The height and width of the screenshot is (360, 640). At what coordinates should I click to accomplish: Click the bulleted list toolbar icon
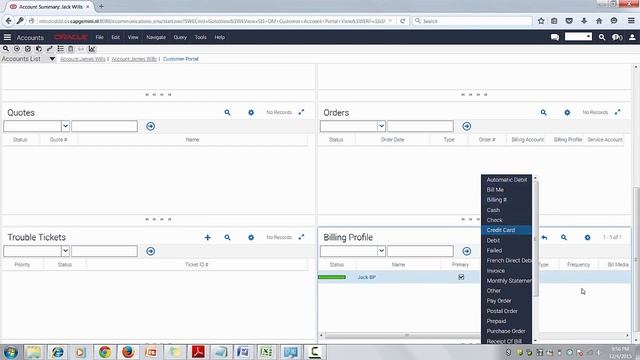tap(60, 49)
